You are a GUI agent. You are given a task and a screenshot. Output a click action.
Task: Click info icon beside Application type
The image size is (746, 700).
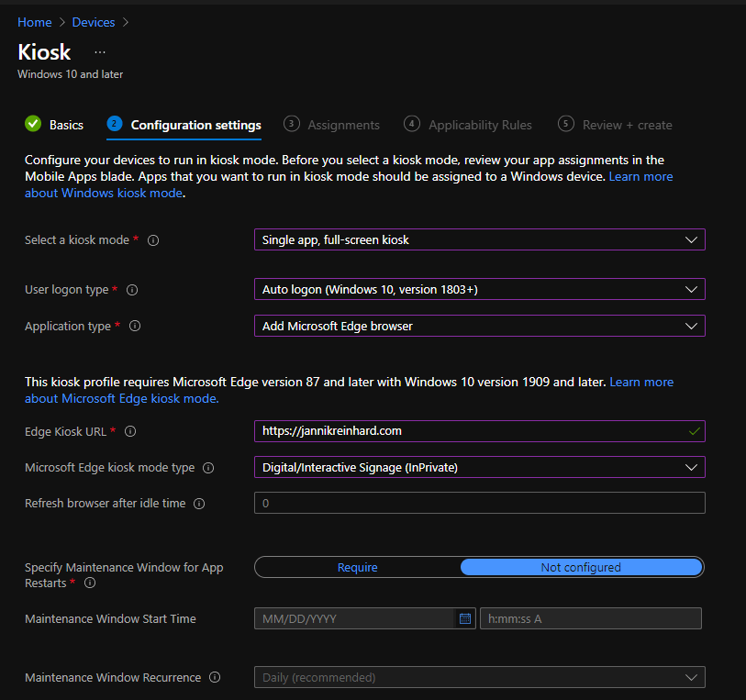135,327
